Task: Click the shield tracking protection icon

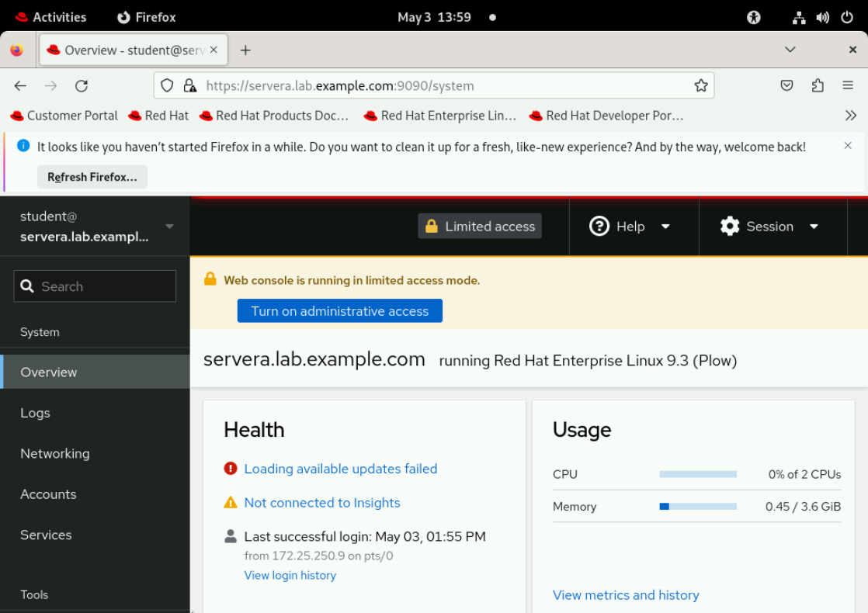Action: [167, 86]
